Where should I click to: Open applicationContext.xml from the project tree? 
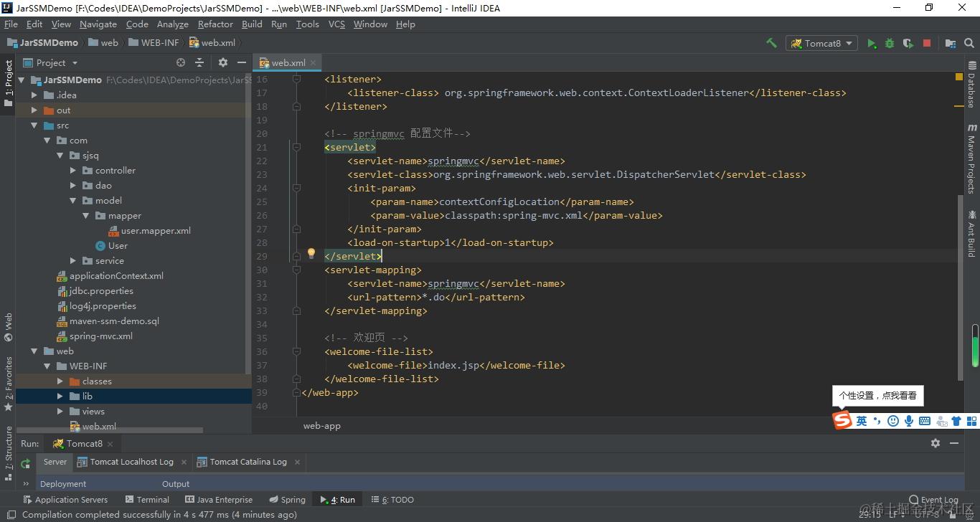coord(110,276)
